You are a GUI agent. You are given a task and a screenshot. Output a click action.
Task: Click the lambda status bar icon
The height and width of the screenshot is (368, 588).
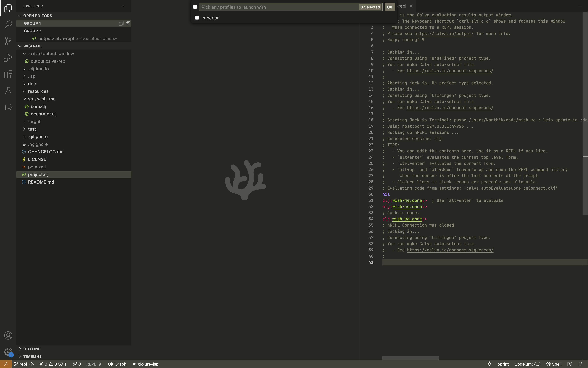[x=570, y=364]
